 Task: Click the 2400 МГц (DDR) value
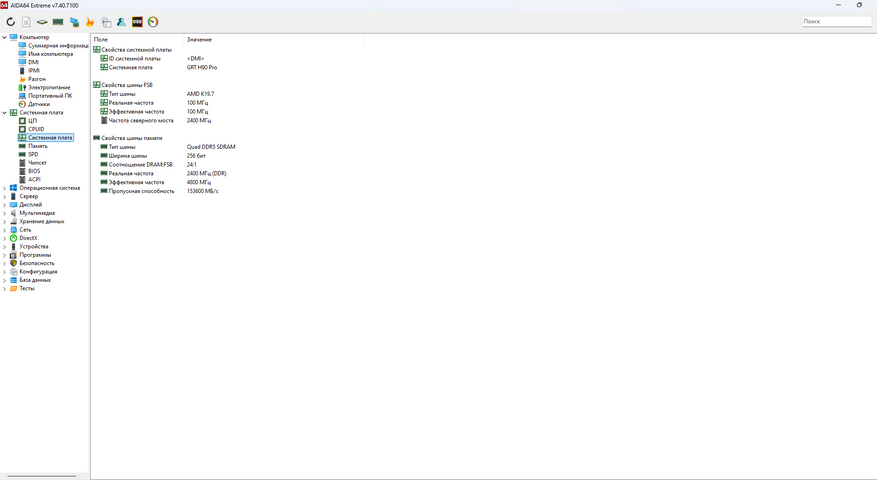click(206, 173)
